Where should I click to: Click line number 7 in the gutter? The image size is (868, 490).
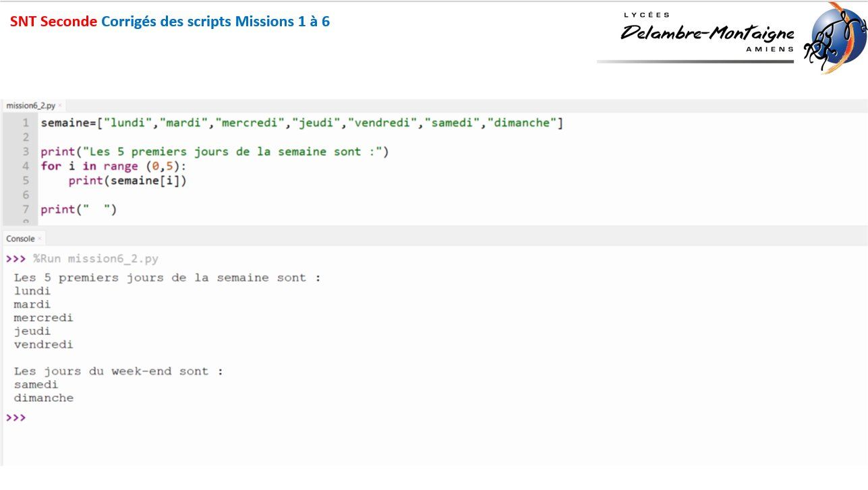[x=26, y=209]
